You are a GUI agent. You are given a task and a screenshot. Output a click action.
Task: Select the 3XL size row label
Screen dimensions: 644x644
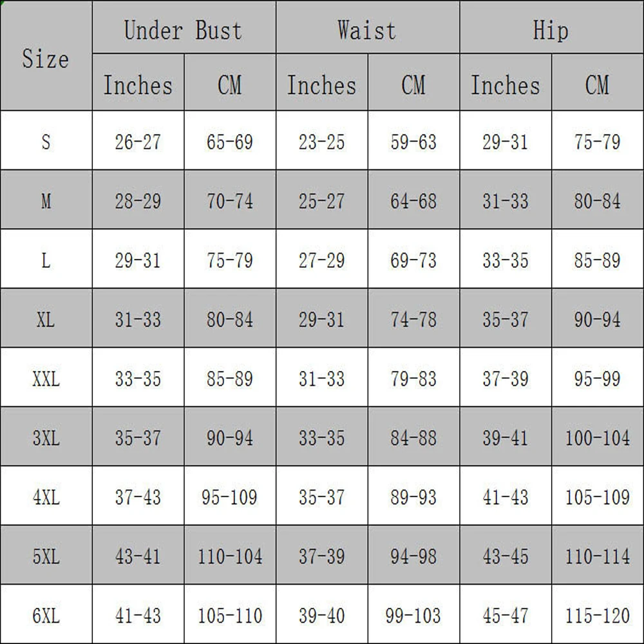pyautogui.click(x=45, y=438)
